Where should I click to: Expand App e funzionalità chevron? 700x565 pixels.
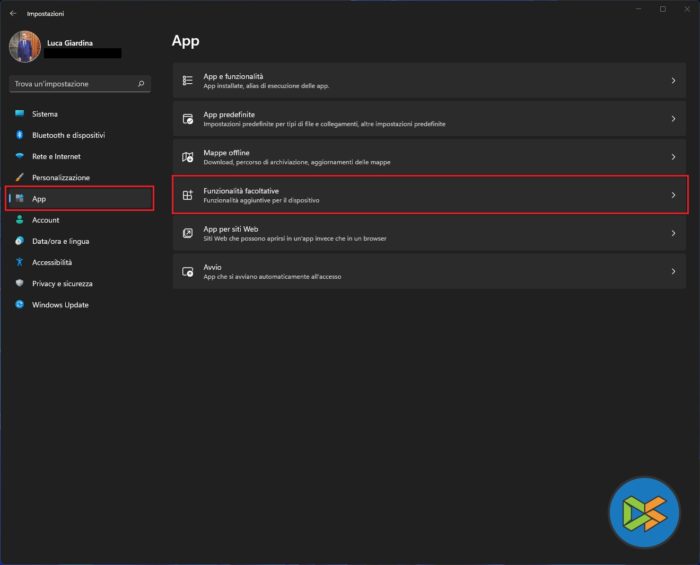[673, 80]
